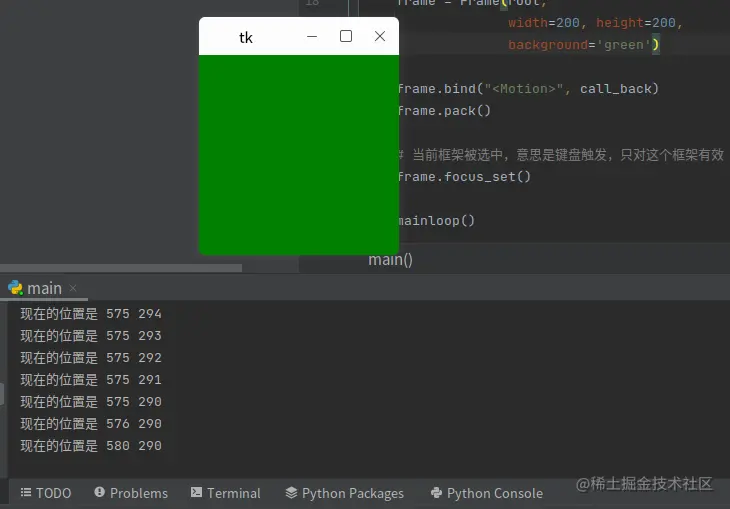Maximize the tk window
This screenshot has width=730, height=509.
346,36
